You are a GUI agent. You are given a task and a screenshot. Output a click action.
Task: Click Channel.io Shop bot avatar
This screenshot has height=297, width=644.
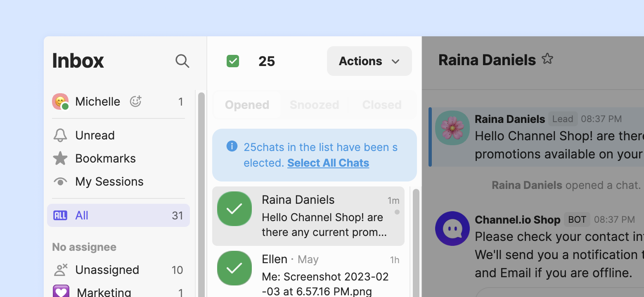(x=452, y=229)
